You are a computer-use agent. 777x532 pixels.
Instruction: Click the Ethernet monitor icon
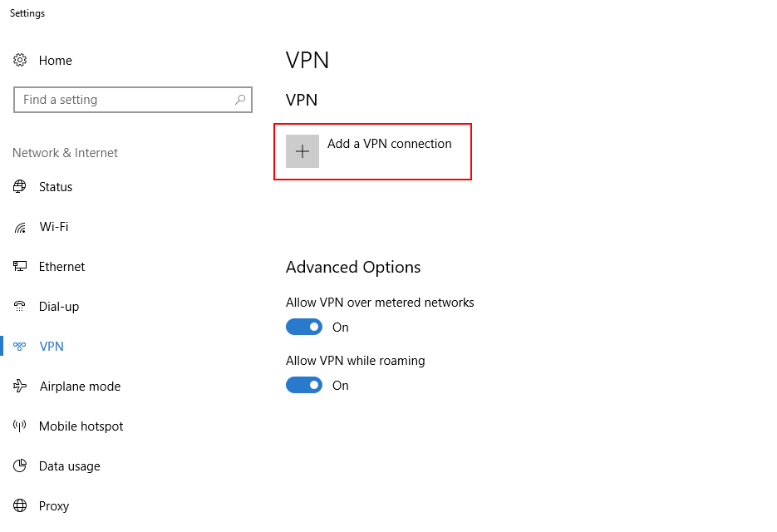click(20, 266)
